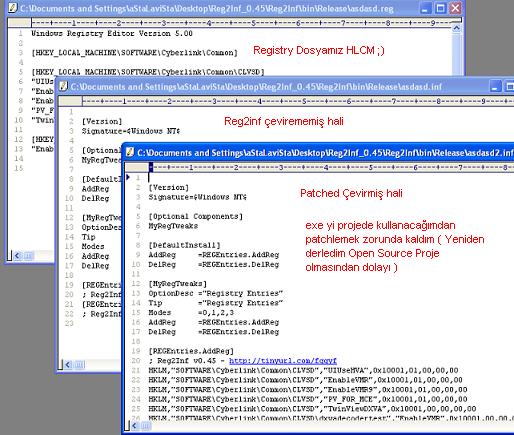Click the HKLM line containing "EnableVMR" on line 22
The width and height of the screenshot is (514, 435).
[306, 380]
